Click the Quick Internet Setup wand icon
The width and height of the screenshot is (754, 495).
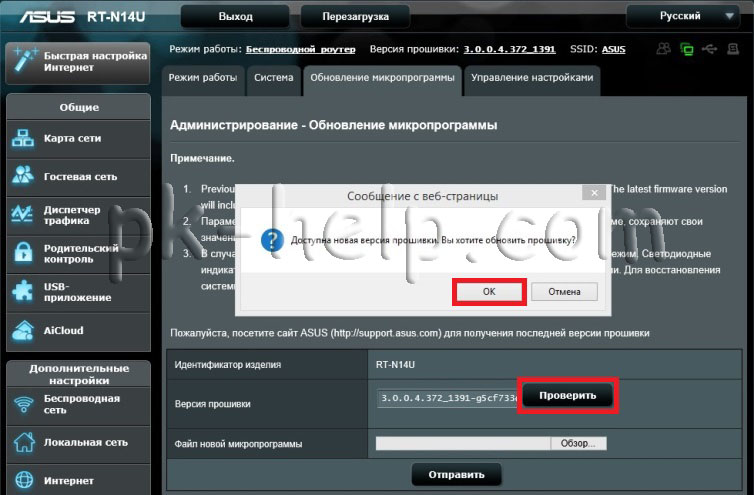(x=24, y=61)
